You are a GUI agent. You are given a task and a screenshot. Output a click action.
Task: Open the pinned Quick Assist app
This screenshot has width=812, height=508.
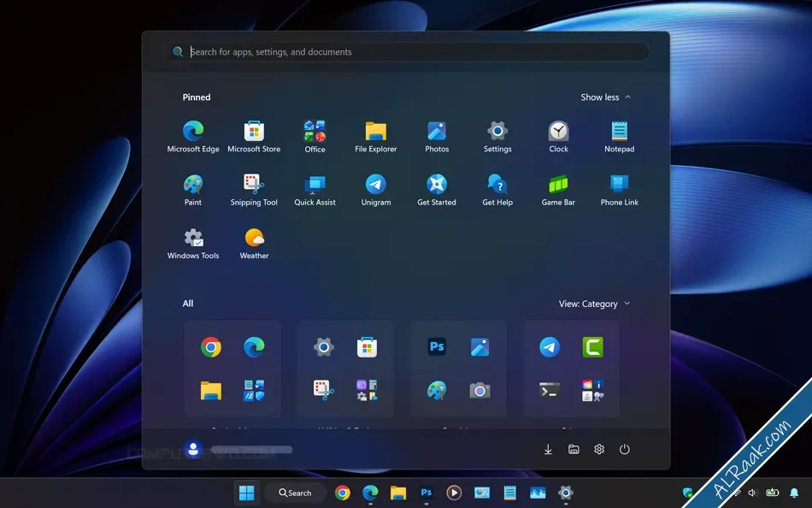(x=315, y=190)
